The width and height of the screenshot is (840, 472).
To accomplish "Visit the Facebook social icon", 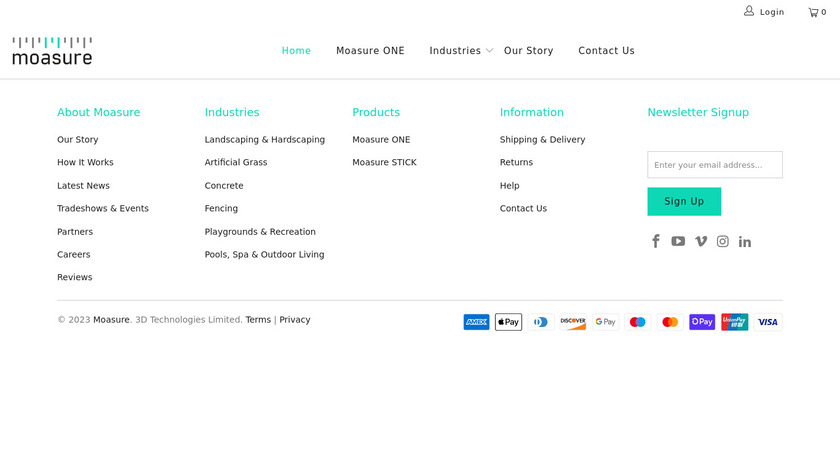I will pyautogui.click(x=656, y=242).
